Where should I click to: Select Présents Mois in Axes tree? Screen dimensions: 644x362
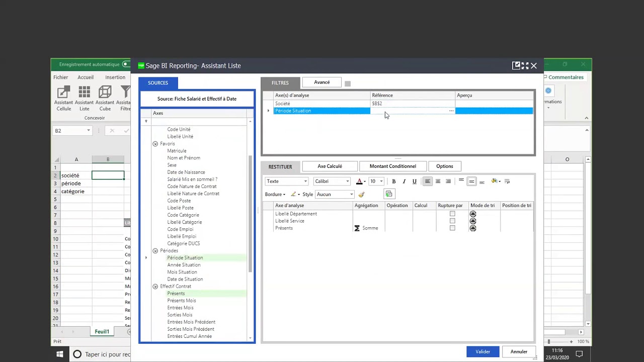tap(182, 301)
